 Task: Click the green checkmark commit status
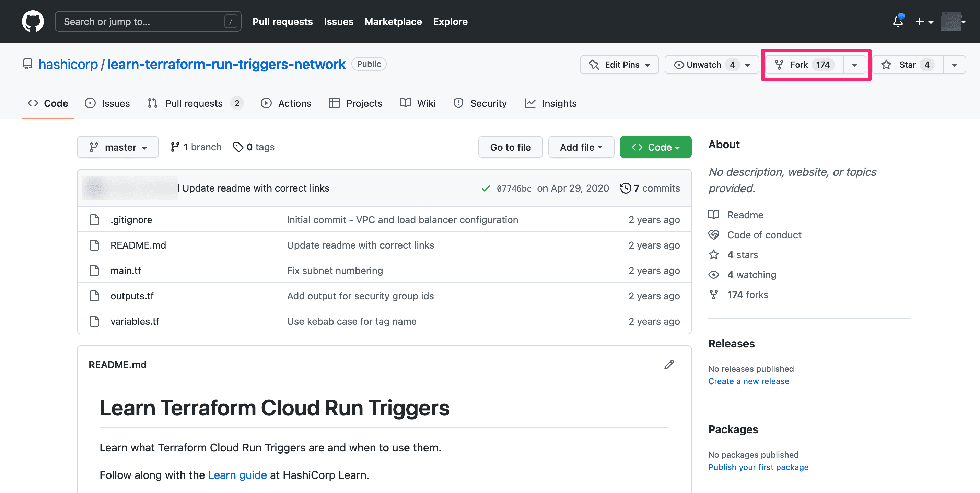click(486, 188)
